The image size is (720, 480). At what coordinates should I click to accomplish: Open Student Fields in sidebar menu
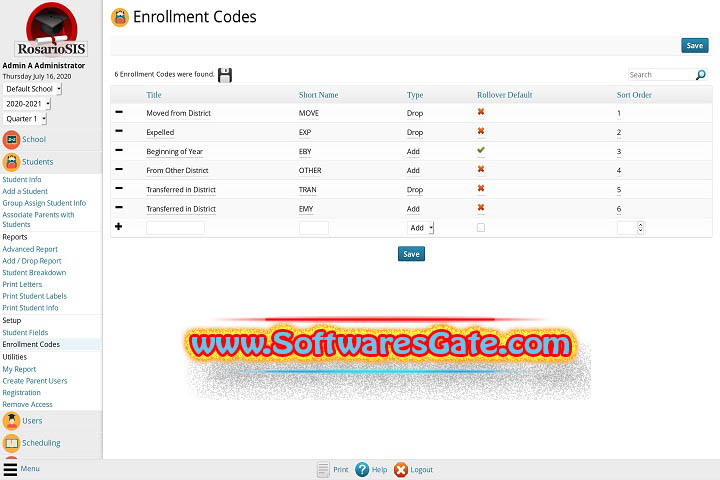click(x=25, y=332)
